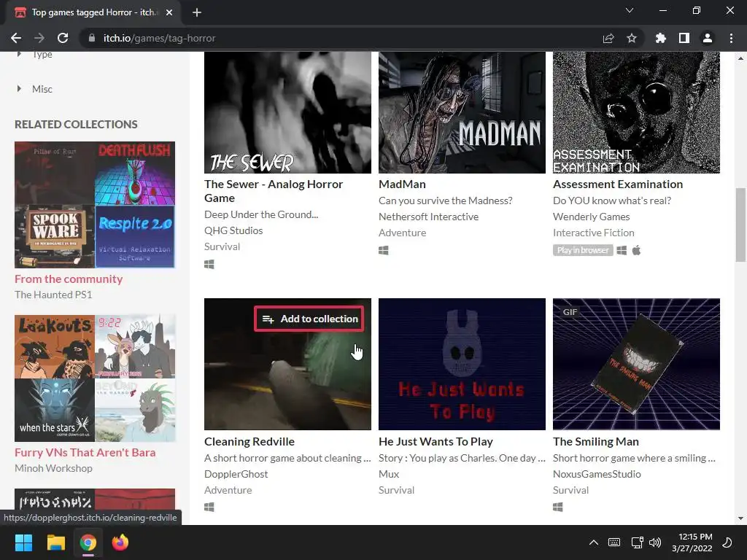Open the Minoh Workshop author link
Screen dimensions: 747x560
tap(53, 468)
